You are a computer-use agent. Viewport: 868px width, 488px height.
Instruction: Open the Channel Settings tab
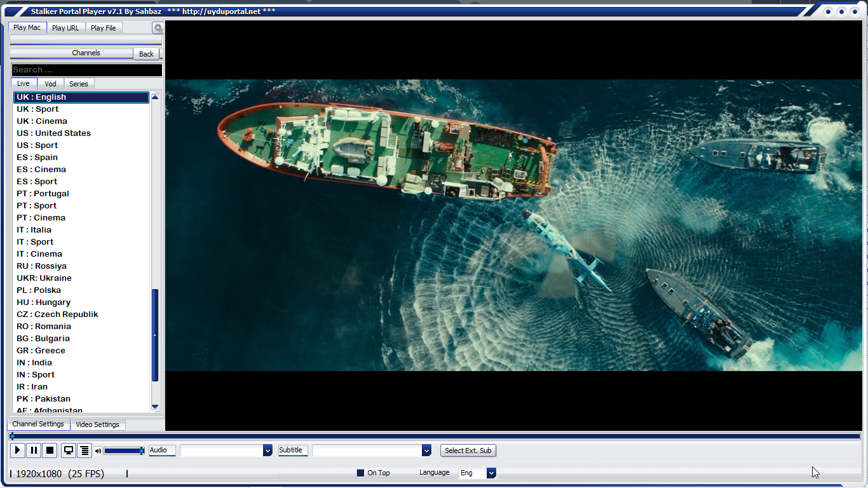pos(38,424)
